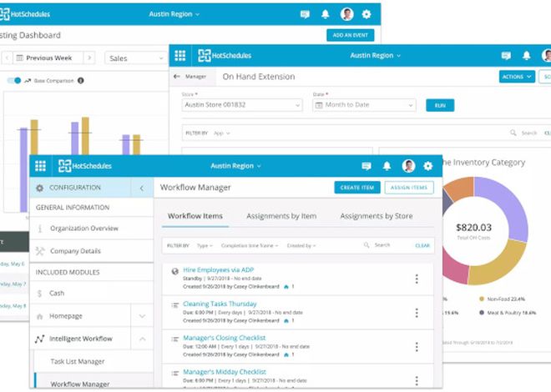Click HotSchedules logo in On Hand Extension window

(x=225, y=55)
